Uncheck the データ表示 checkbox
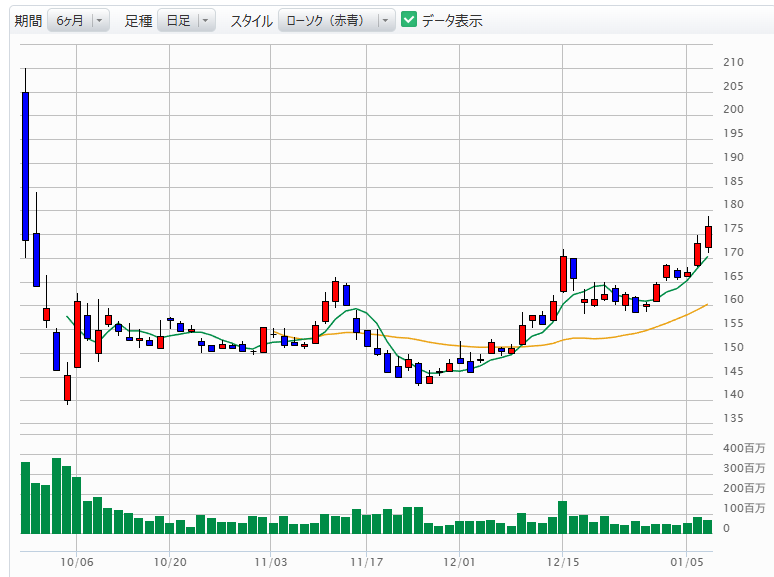Screen dimensions: 774x577 tap(409, 20)
